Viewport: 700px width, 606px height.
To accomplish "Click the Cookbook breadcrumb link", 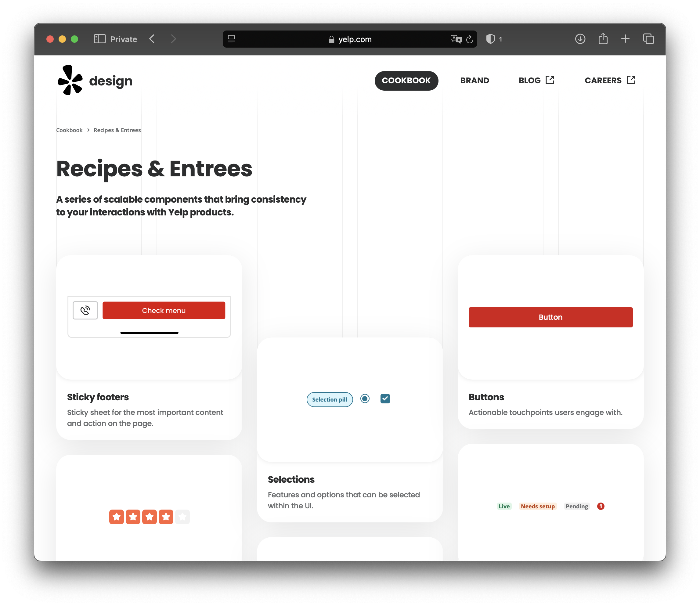I will click(69, 130).
